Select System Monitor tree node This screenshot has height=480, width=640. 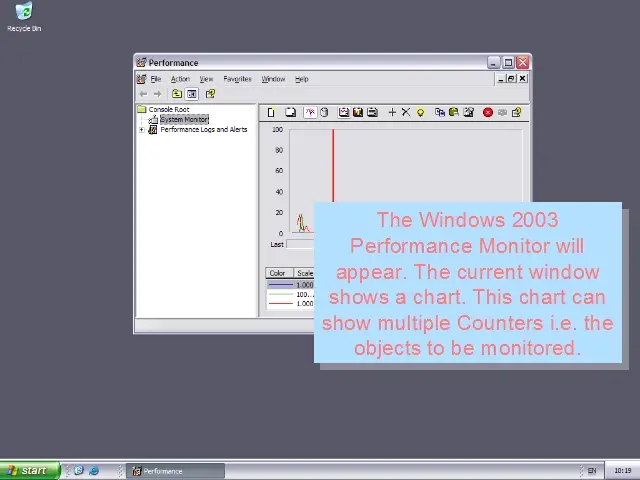(184, 119)
